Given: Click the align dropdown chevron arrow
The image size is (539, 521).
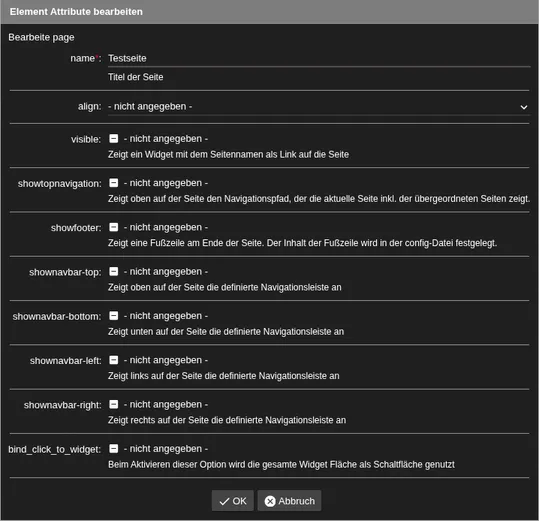Looking at the screenshot, I should click(524, 107).
